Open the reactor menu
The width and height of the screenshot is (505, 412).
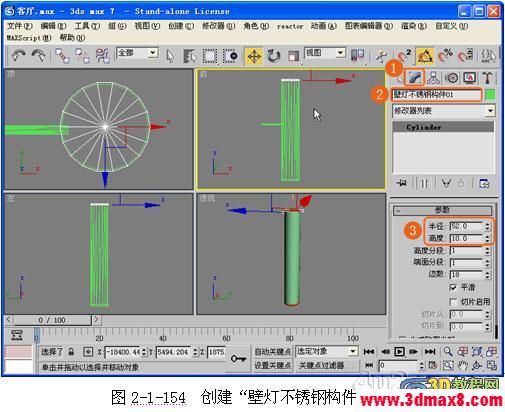click(290, 26)
